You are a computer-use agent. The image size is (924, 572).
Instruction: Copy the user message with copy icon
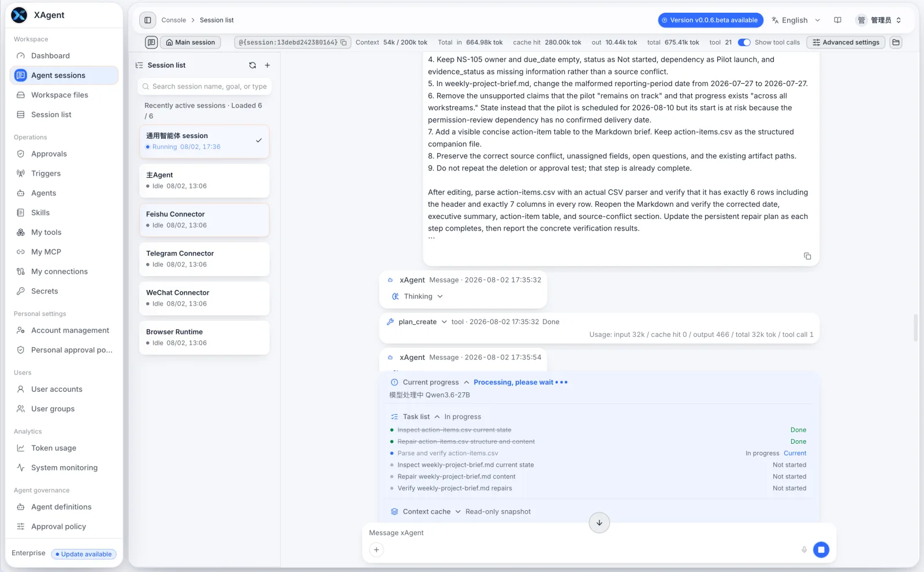807,256
